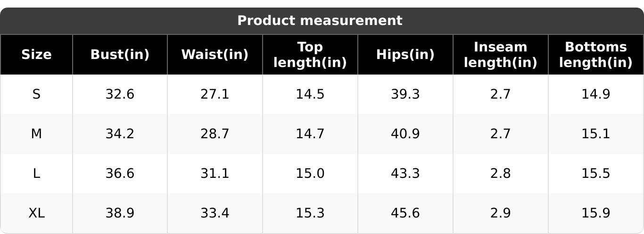Select the M size row label

(x=36, y=134)
